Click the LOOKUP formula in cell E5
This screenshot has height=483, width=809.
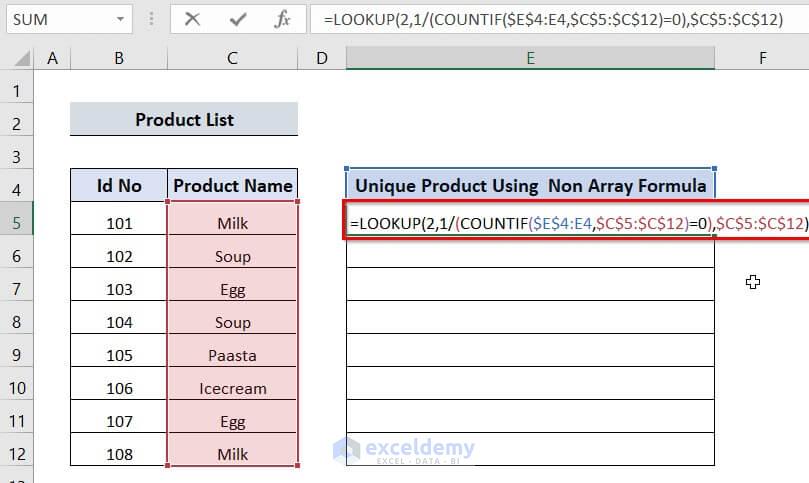578,223
